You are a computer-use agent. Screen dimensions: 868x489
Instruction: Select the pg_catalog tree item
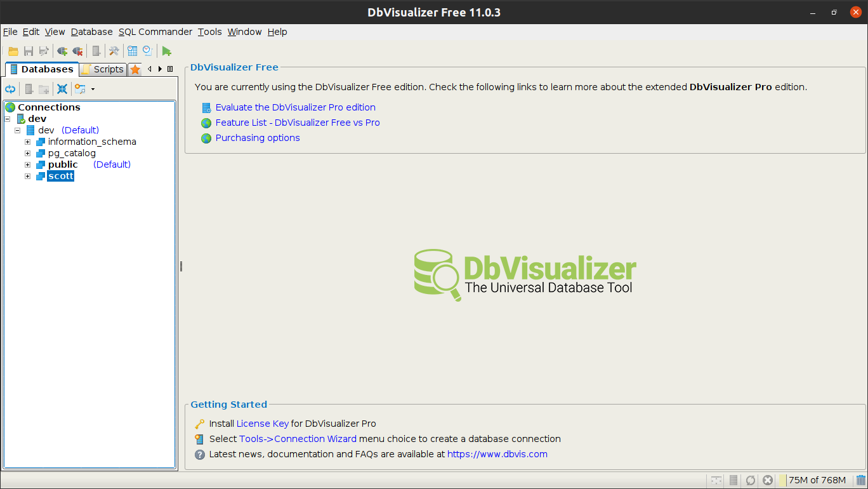click(72, 153)
